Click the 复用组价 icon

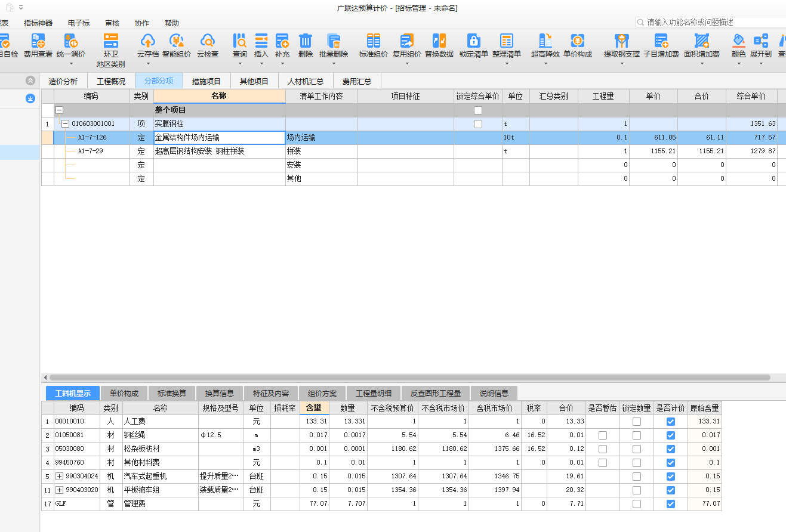[407, 41]
